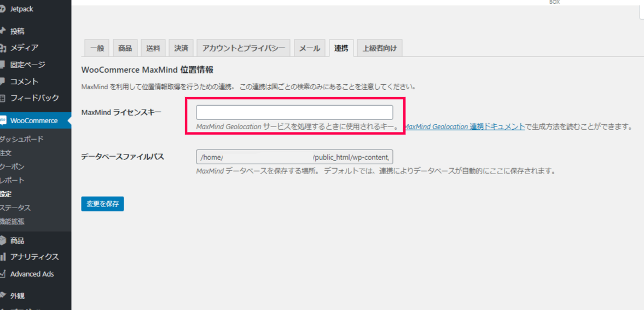Screen dimensions: 644x310
Task: Switch to the 送料 tab
Action: (x=153, y=49)
